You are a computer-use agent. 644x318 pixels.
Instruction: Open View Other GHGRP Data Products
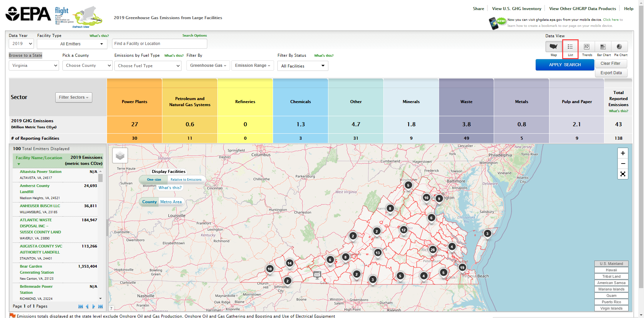point(583,9)
